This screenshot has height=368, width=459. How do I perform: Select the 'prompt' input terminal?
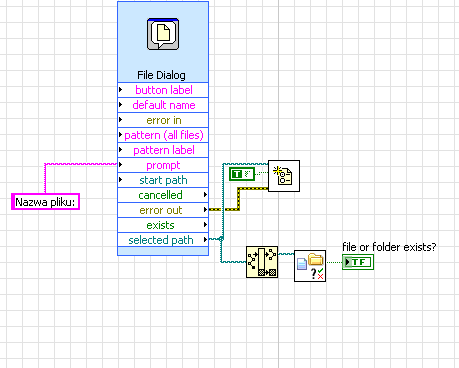[163, 165]
